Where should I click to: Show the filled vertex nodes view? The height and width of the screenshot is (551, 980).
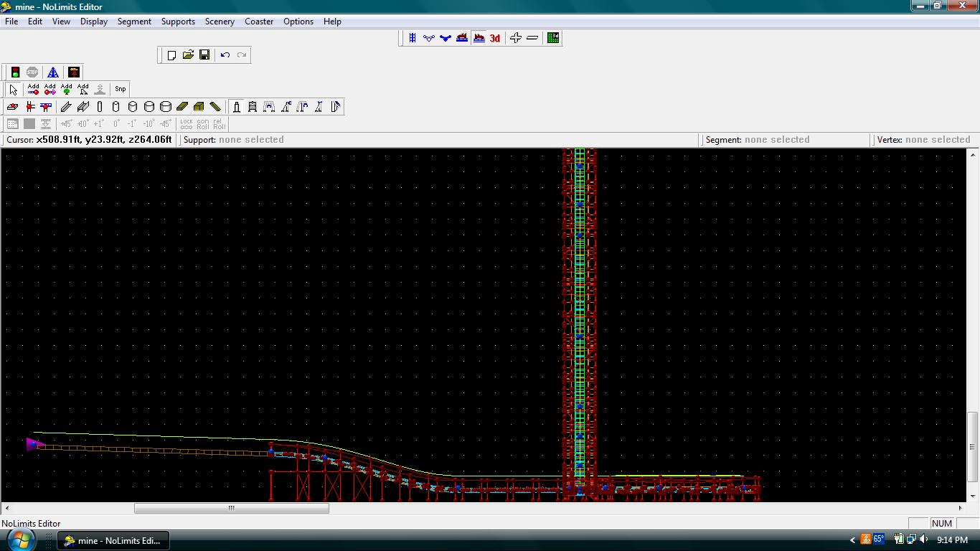coord(446,38)
